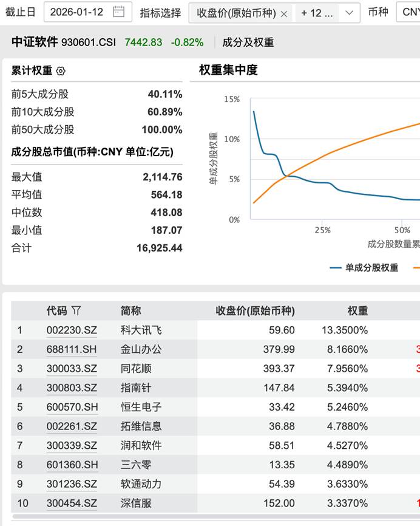The height and width of the screenshot is (526, 420).
Task: Click the 8.1660% weight value
Action: click(x=348, y=349)
